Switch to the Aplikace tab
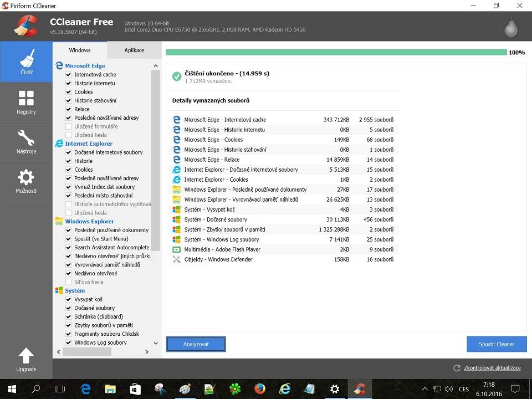The width and height of the screenshot is (532, 399). point(134,50)
